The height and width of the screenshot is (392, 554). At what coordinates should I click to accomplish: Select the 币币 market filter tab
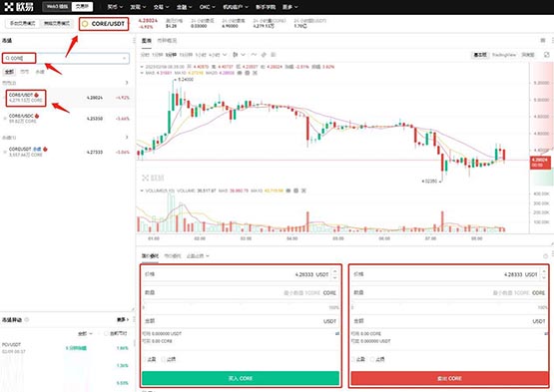click(24, 72)
